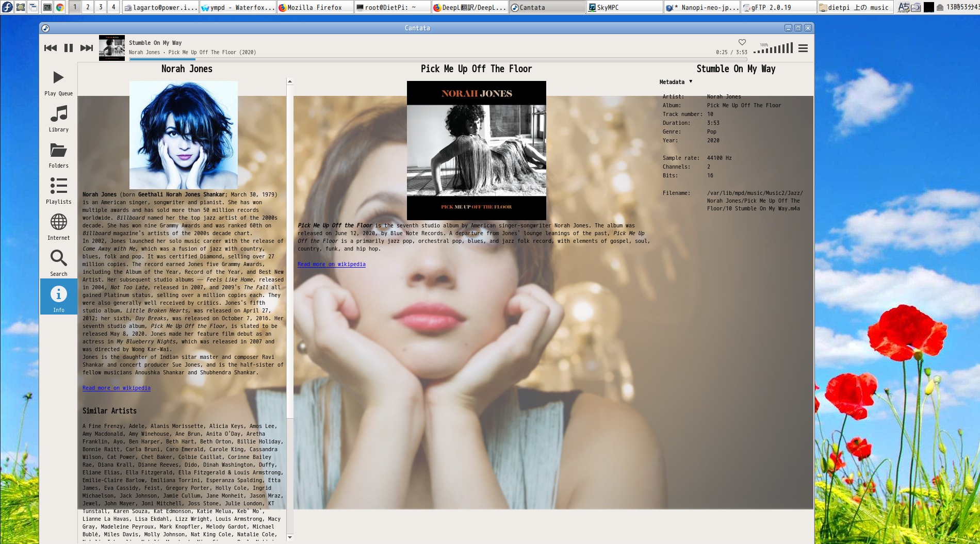Pause the current song
The height and width of the screenshot is (544, 980).
69,48
